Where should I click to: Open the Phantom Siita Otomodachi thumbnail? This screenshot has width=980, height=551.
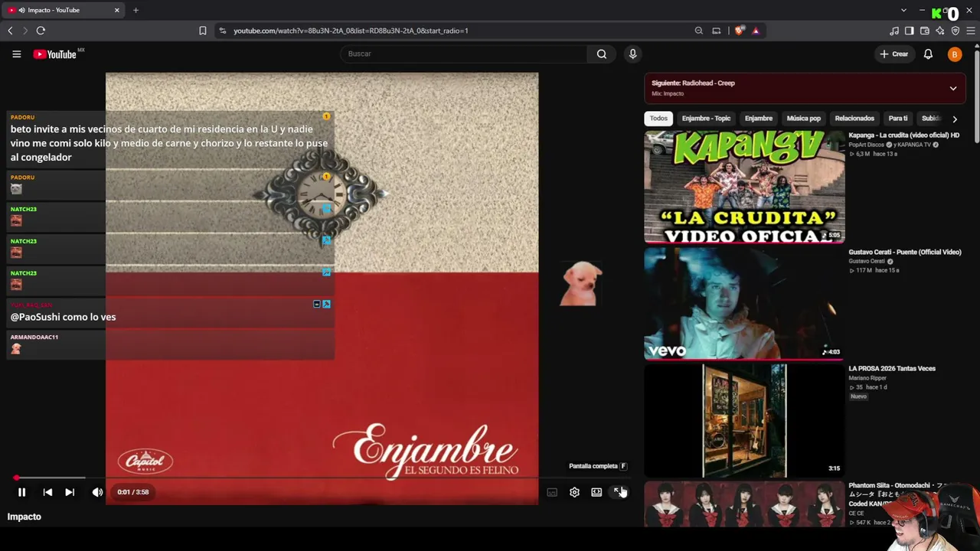[x=744, y=504]
